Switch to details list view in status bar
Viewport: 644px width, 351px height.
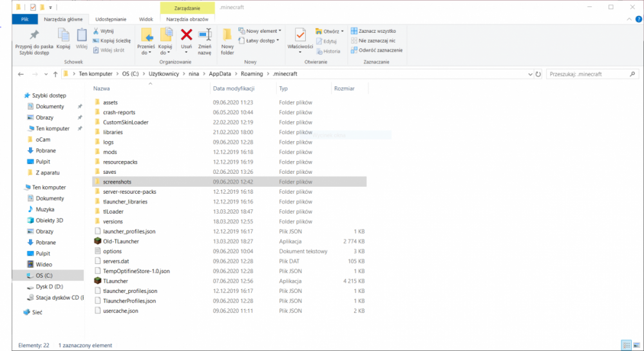[625, 345]
